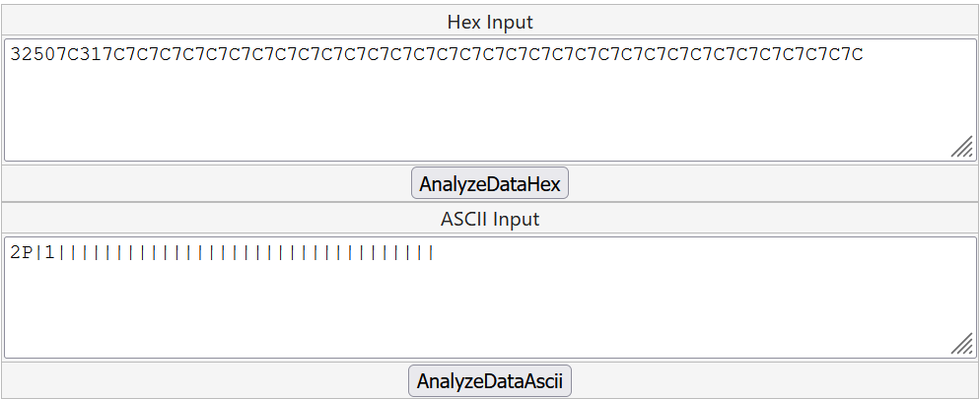Viewport: 980px width, 399px height.
Task: Click the ASCII Input textarea resize grip
Action: 961,343
